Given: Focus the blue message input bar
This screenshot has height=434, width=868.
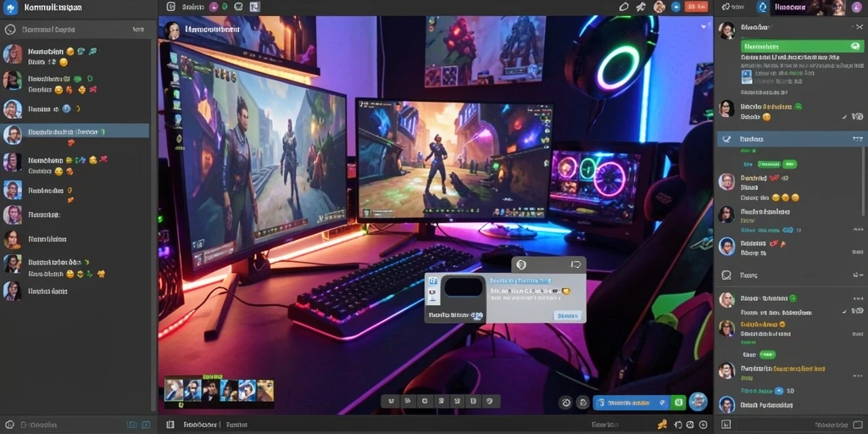Looking at the screenshot, I should (631, 403).
